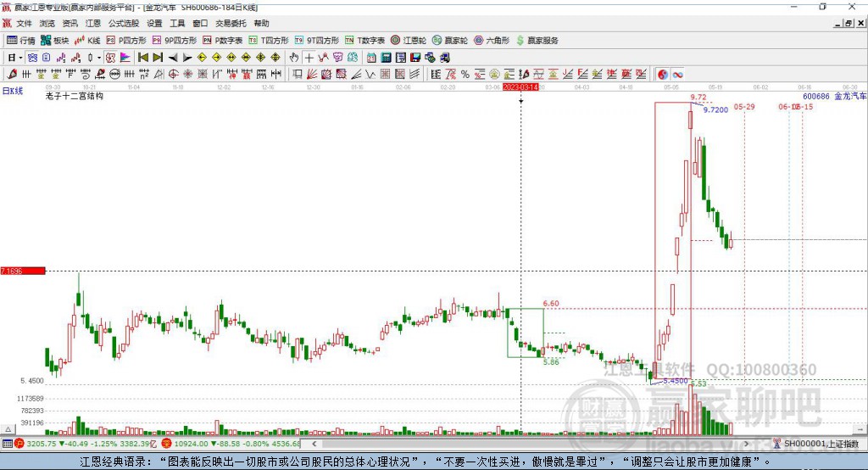Click the 05-29 red date marker
Screen dimensions: 868x470
coord(744,106)
